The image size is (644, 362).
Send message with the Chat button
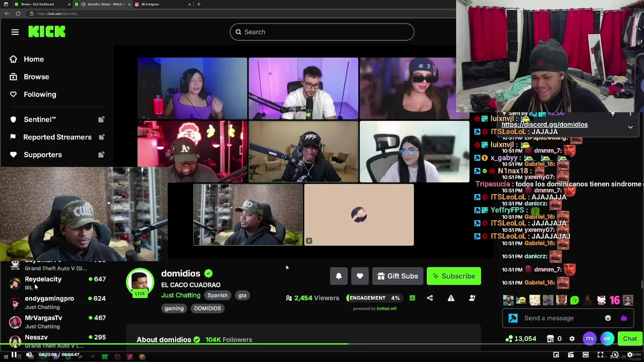point(630,339)
